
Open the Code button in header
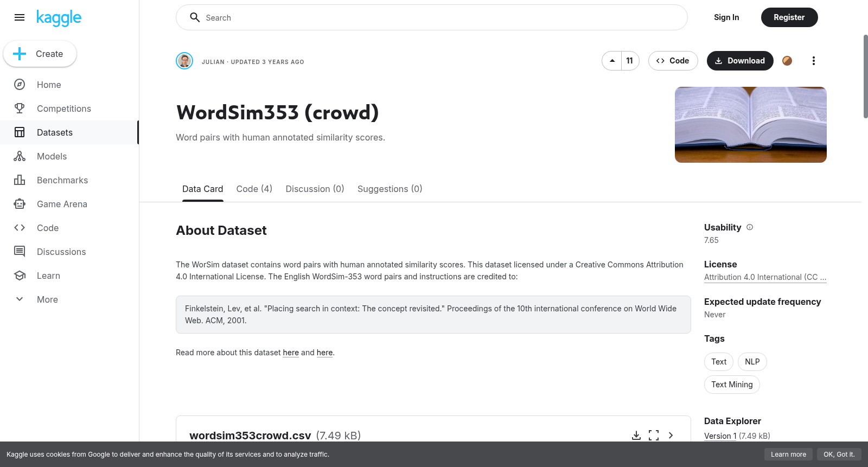(673, 61)
